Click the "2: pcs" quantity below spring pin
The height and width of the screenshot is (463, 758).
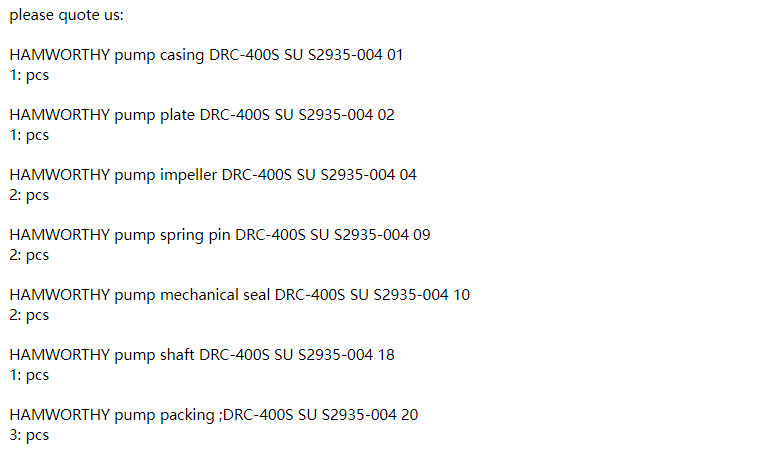coord(29,255)
